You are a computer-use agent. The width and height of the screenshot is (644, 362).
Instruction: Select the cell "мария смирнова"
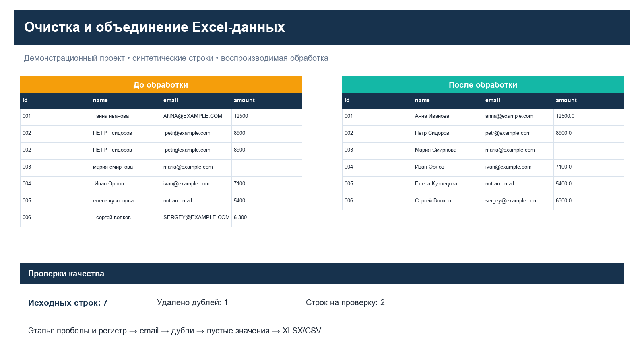point(126,168)
